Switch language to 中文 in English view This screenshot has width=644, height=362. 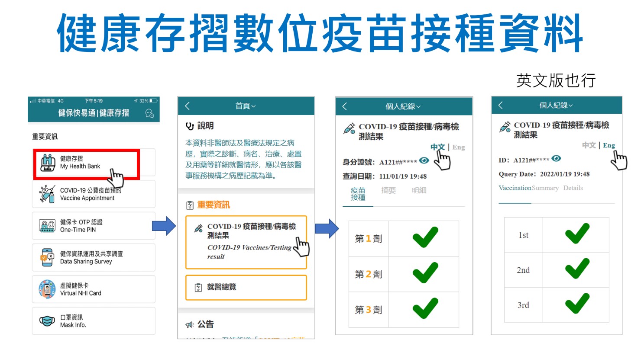click(x=589, y=145)
